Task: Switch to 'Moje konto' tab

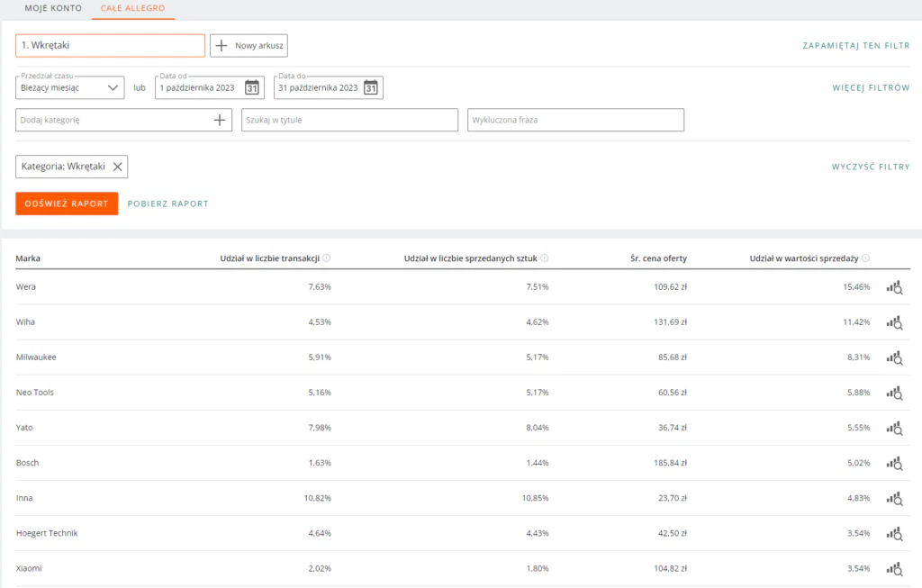Action: [53, 8]
